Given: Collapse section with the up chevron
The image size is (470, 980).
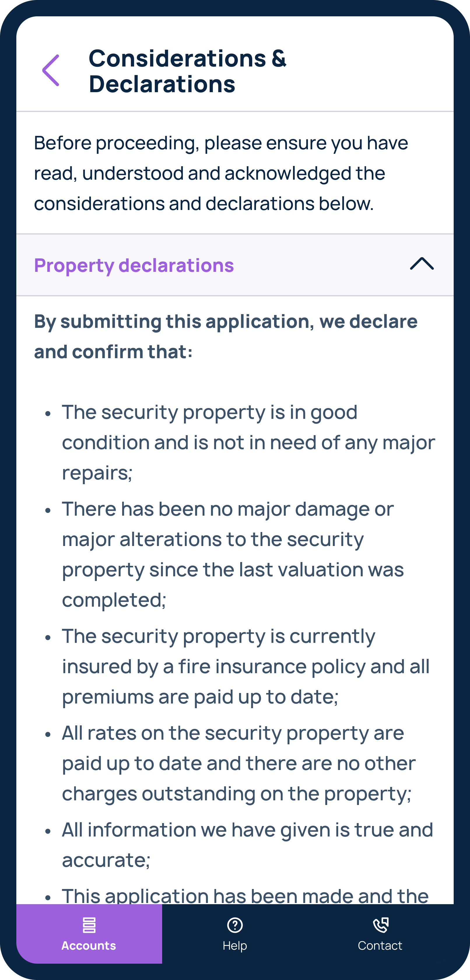Looking at the screenshot, I should tap(422, 264).
